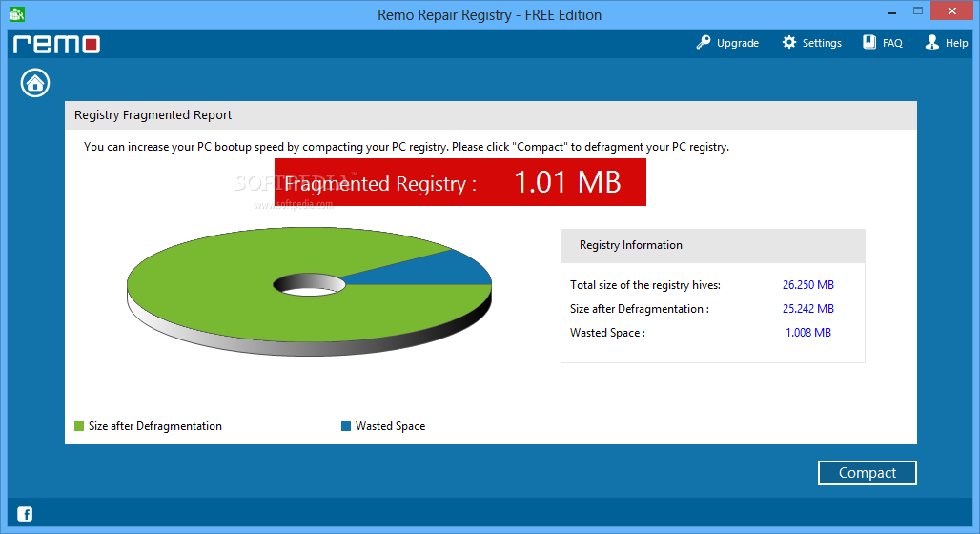The height and width of the screenshot is (534, 980).
Task: Open the Facebook icon in footer
Action: click(x=25, y=514)
